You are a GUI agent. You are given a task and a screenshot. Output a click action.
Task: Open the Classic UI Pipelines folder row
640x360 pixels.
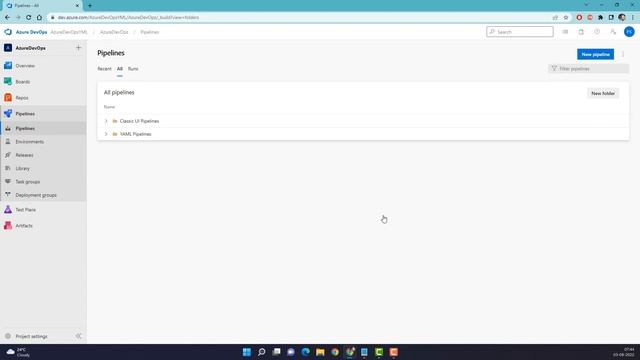(363, 121)
